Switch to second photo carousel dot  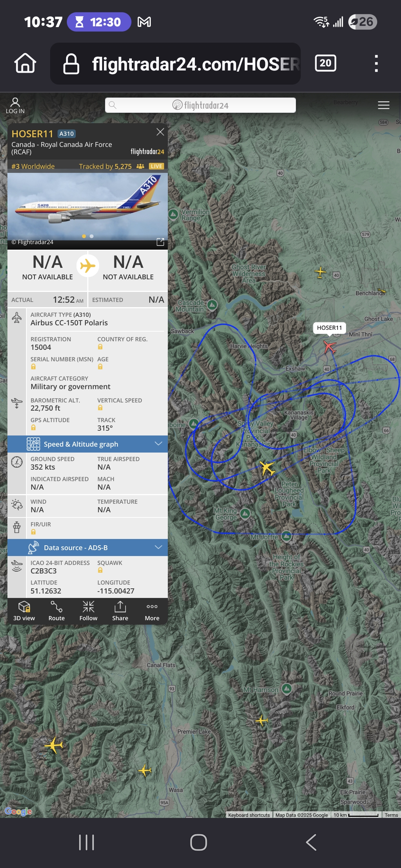click(92, 236)
